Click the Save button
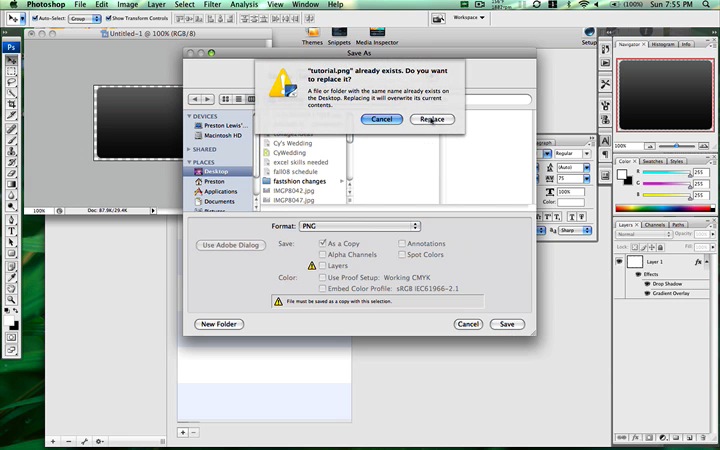The image size is (720, 450). click(507, 324)
